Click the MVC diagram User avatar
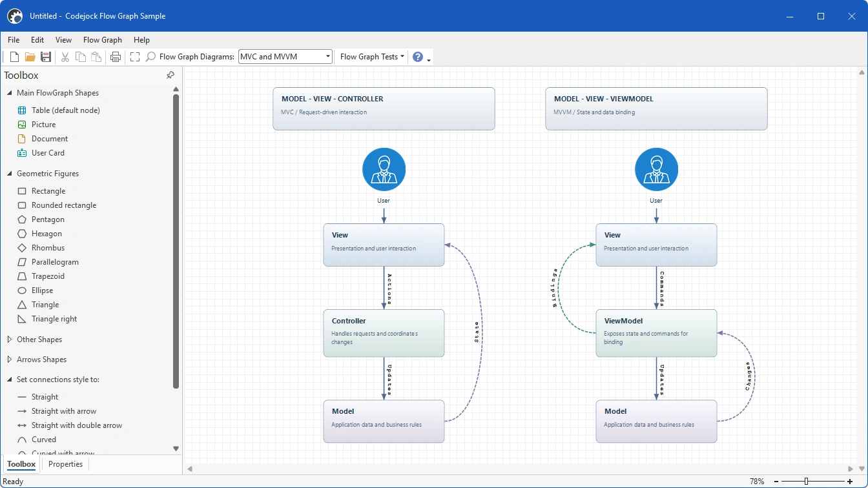This screenshot has height=488, width=868. 384,170
